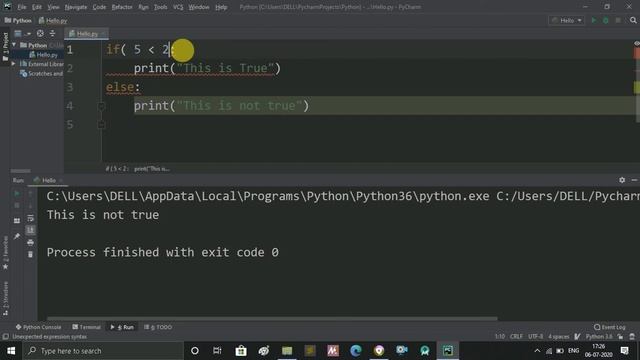The height and width of the screenshot is (360, 640).
Task: Click the Project panel horizontal scrollbar
Action: point(20,171)
